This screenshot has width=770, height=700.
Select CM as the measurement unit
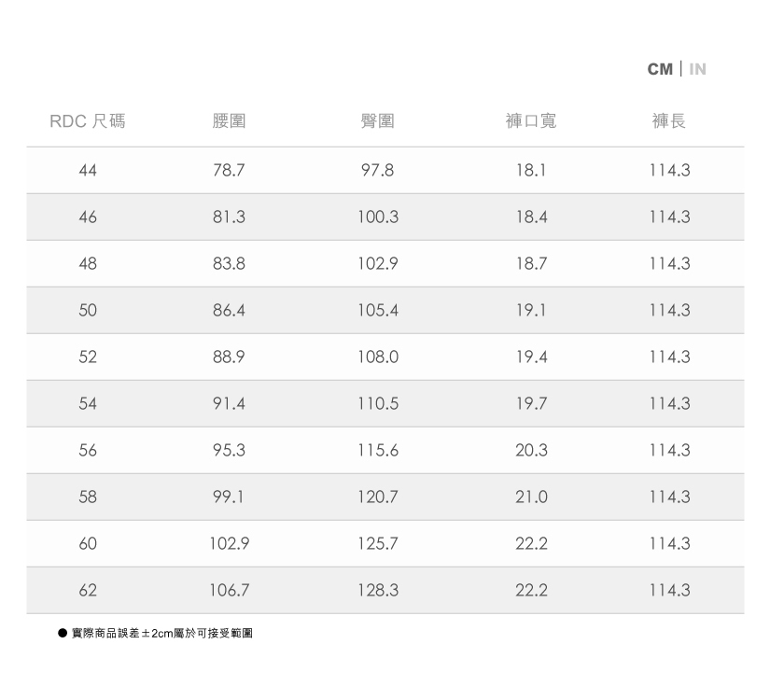pyautogui.click(x=660, y=69)
